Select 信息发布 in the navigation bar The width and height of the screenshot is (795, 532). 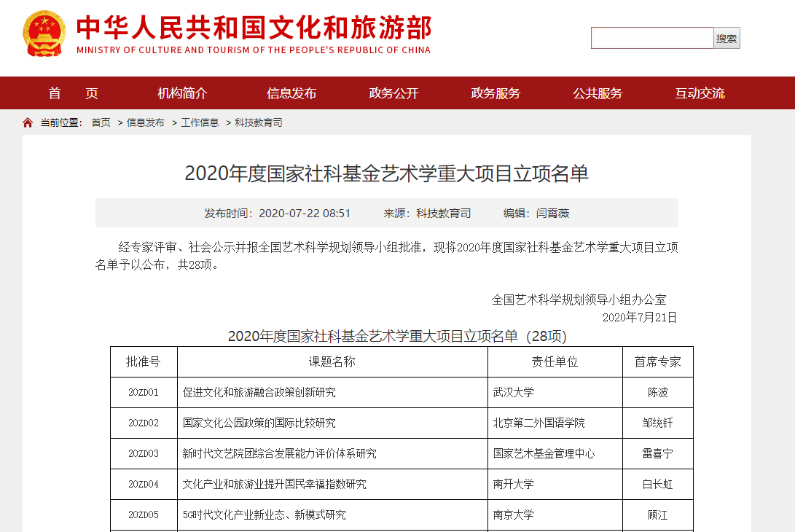point(291,93)
